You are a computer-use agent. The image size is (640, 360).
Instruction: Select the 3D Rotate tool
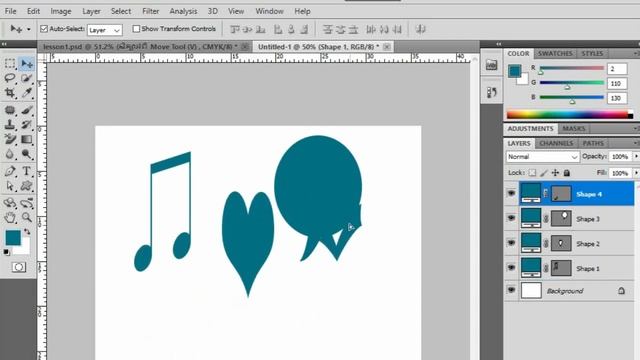10,203
